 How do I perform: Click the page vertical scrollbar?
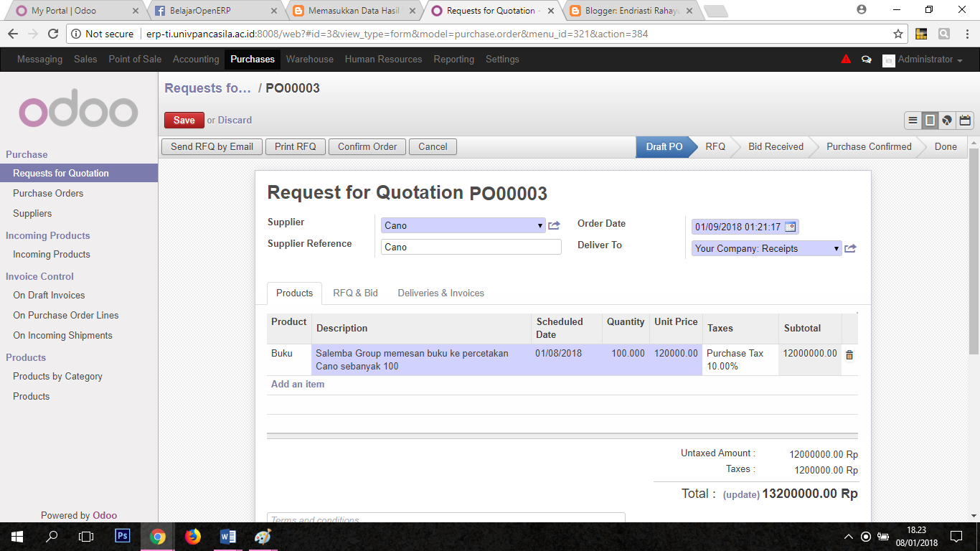974,251
